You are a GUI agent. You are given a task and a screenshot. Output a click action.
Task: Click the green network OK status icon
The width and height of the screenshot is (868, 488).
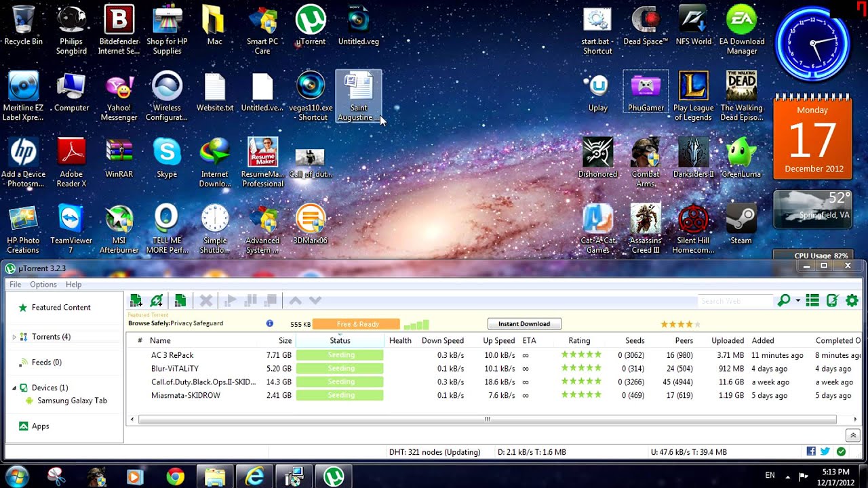[x=841, y=451]
